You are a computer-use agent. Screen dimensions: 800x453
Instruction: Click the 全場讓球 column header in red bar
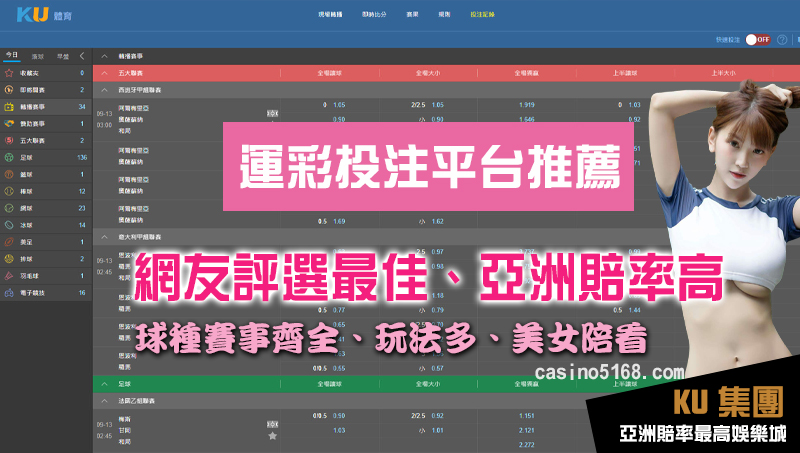pos(330,73)
